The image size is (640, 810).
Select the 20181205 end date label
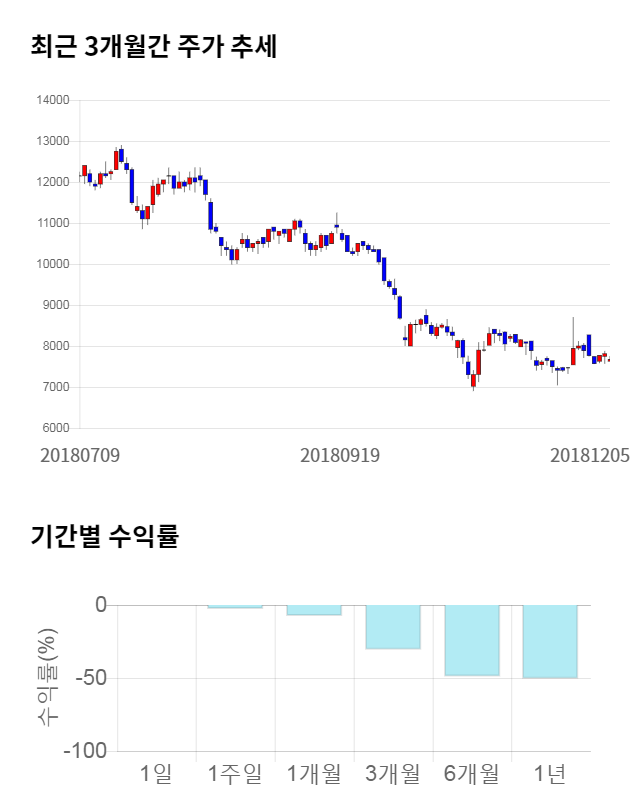[x=590, y=455]
